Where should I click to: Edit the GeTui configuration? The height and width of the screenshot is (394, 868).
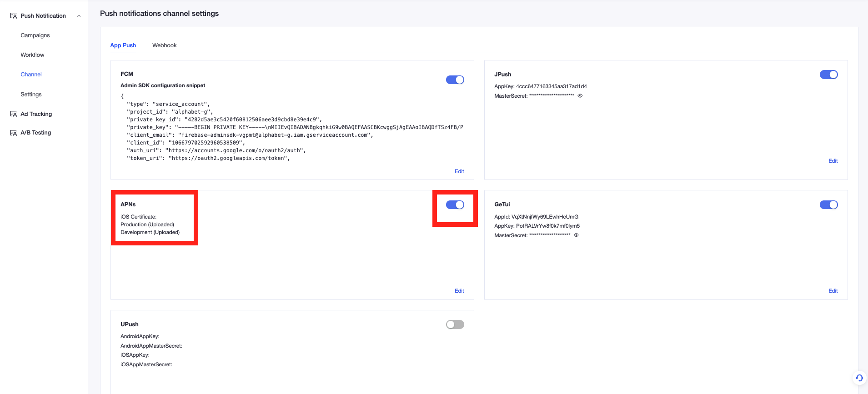coord(833,291)
